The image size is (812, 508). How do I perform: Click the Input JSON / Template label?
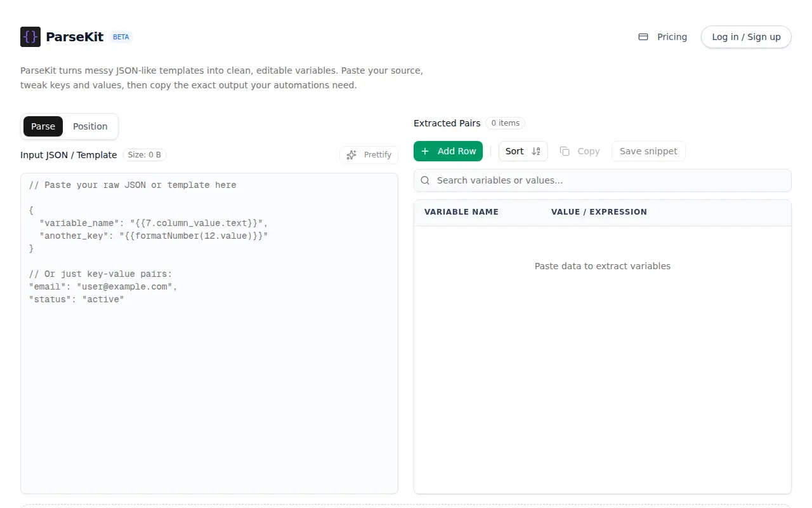pyautogui.click(x=69, y=155)
